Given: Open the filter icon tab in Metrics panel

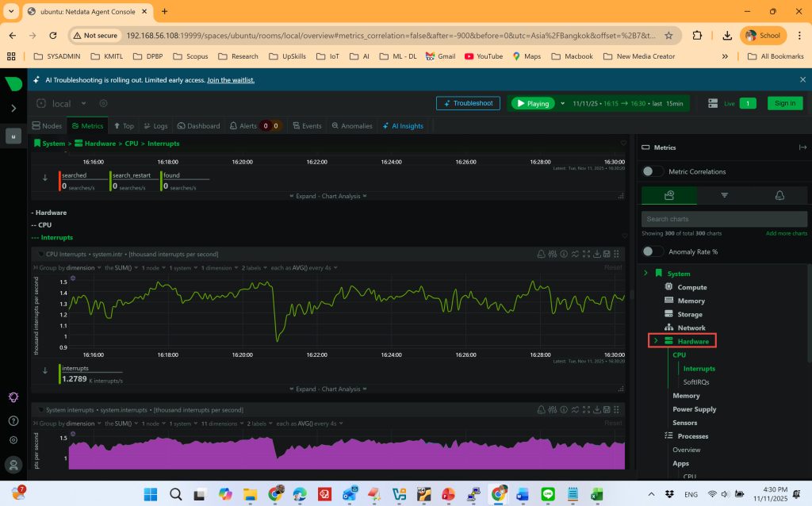Looking at the screenshot, I should coord(724,195).
